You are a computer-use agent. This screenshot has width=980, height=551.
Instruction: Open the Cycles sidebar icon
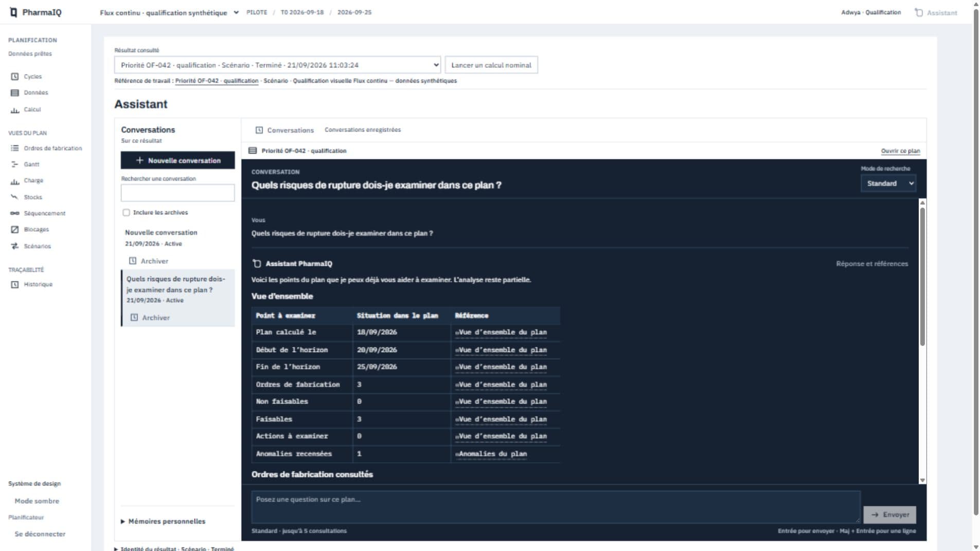tap(15, 77)
